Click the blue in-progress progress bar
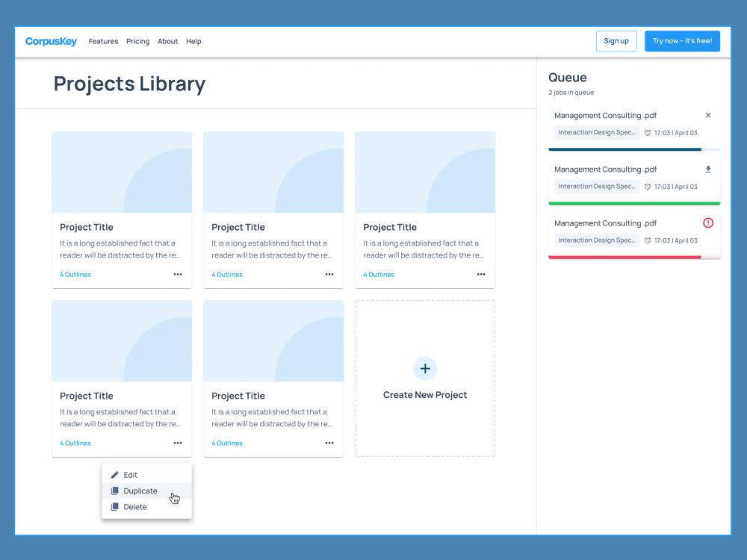Screen dimensions: 747x560 coord(634,149)
